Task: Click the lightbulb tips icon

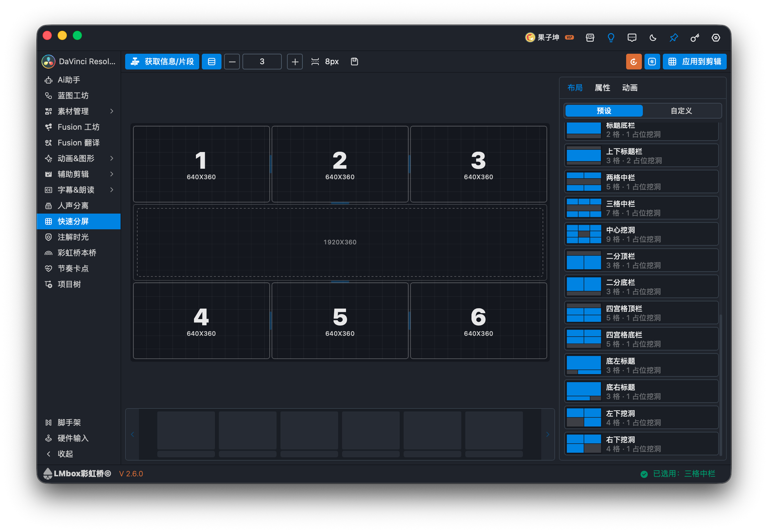Action: coord(611,37)
